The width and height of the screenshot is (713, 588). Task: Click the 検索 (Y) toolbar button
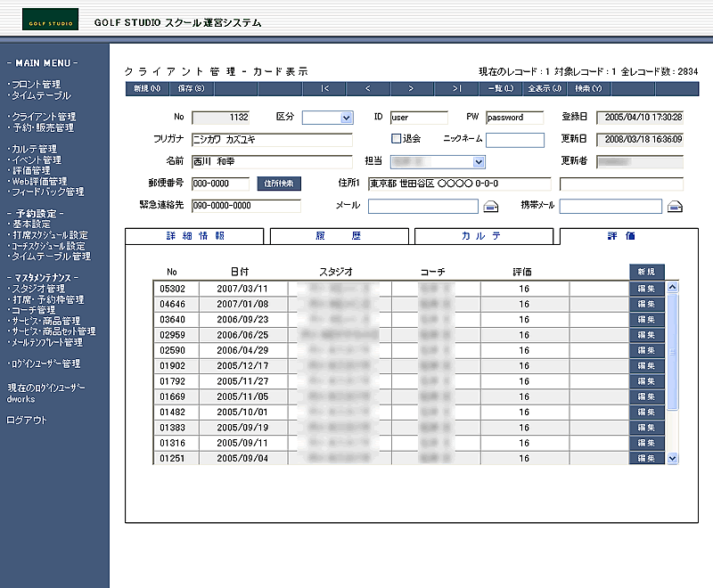(x=588, y=88)
